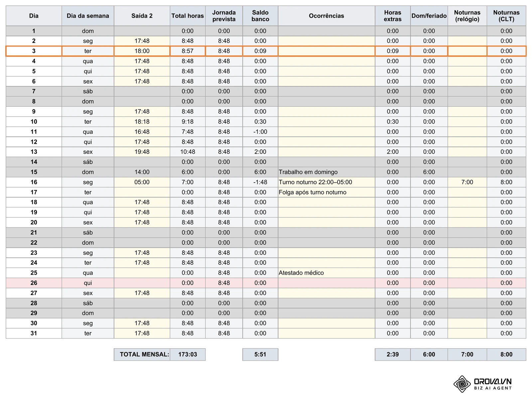Image resolution: width=532 pixels, height=406 pixels.
Task: Click the 19:48 exit time on day 13
Action: pyautogui.click(x=142, y=152)
